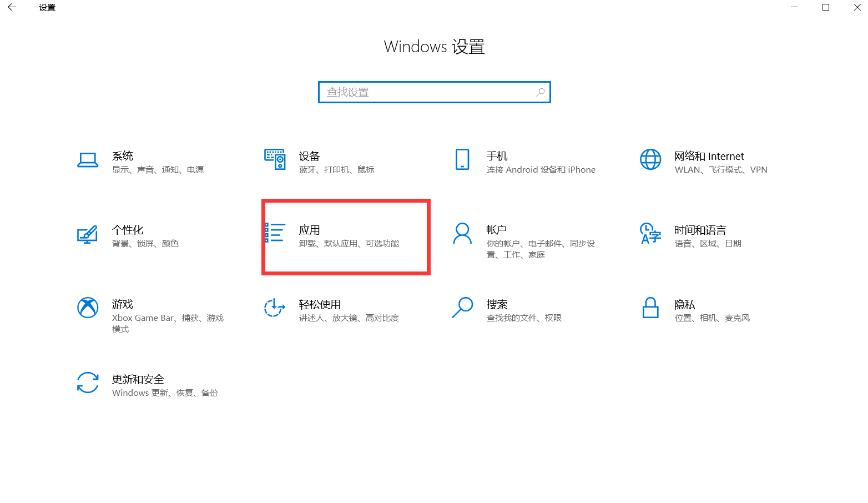This screenshot has height=503, width=868.
Task: Click the 网络和 Internet globe icon
Action: click(x=650, y=159)
